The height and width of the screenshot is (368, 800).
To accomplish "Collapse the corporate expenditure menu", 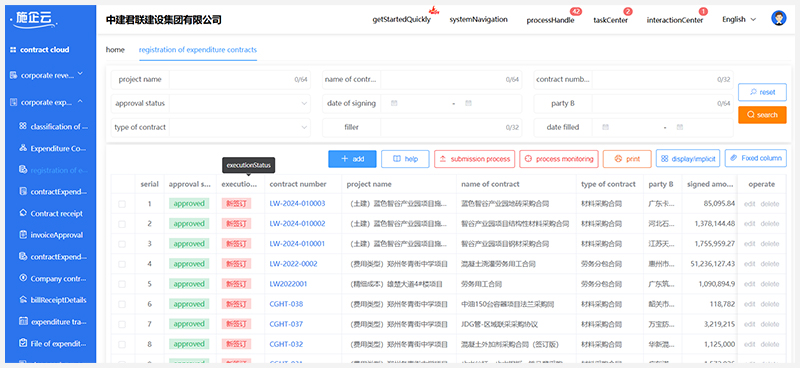I will (80, 102).
